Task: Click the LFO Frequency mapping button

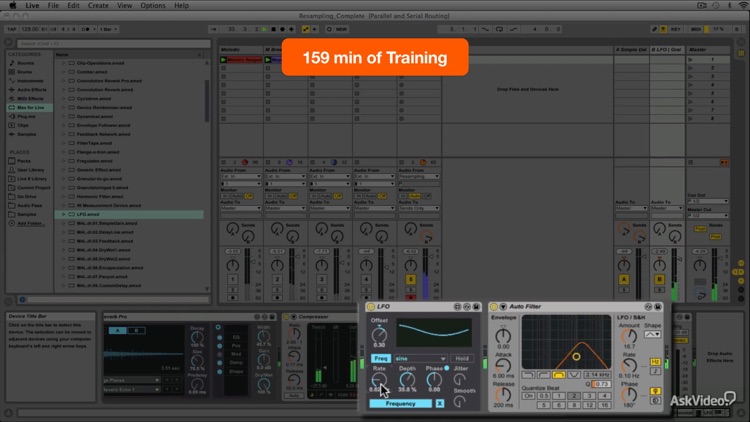Action: [401, 404]
